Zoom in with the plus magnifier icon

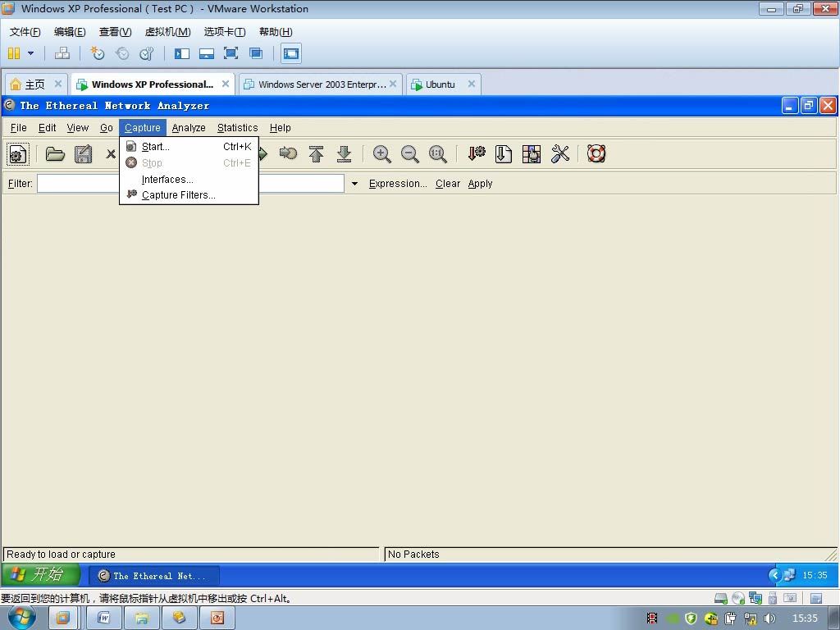(382, 154)
